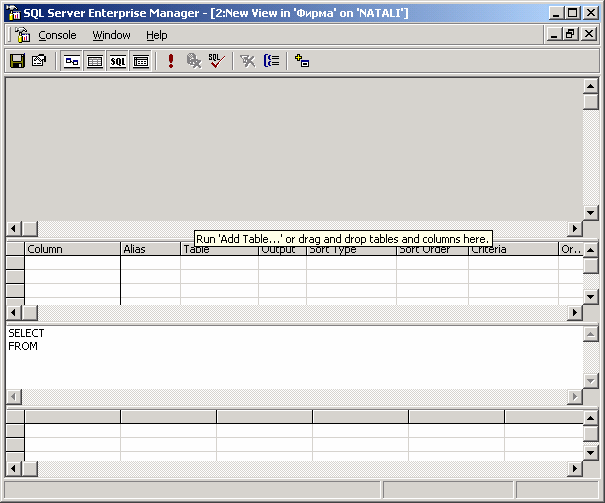This screenshot has width=605, height=503.
Task: Click the Use Group By icon
Action: pos(272,61)
